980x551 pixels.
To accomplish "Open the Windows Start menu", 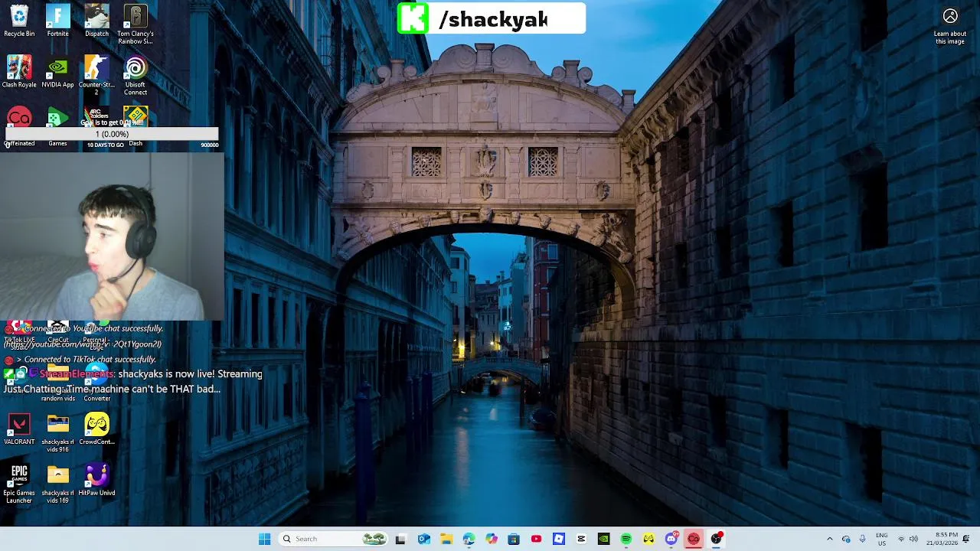I will [x=264, y=539].
